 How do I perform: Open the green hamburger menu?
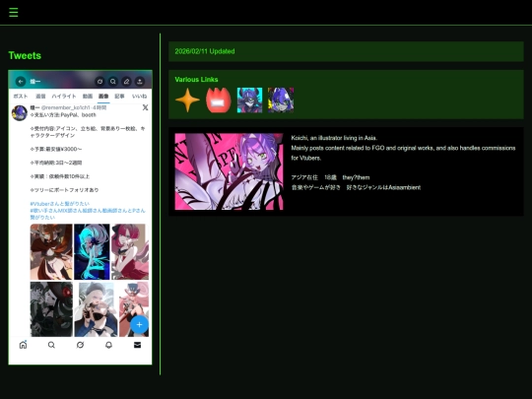[14, 13]
